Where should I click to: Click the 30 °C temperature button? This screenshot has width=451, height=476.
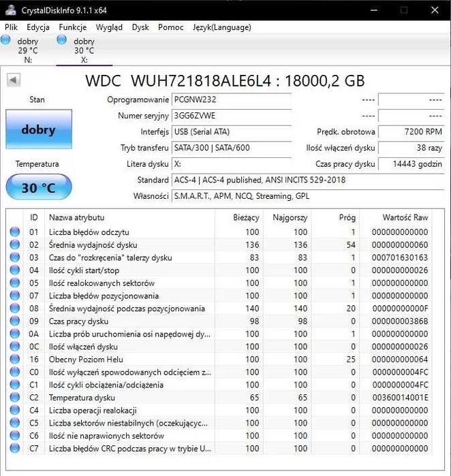(39, 187)
